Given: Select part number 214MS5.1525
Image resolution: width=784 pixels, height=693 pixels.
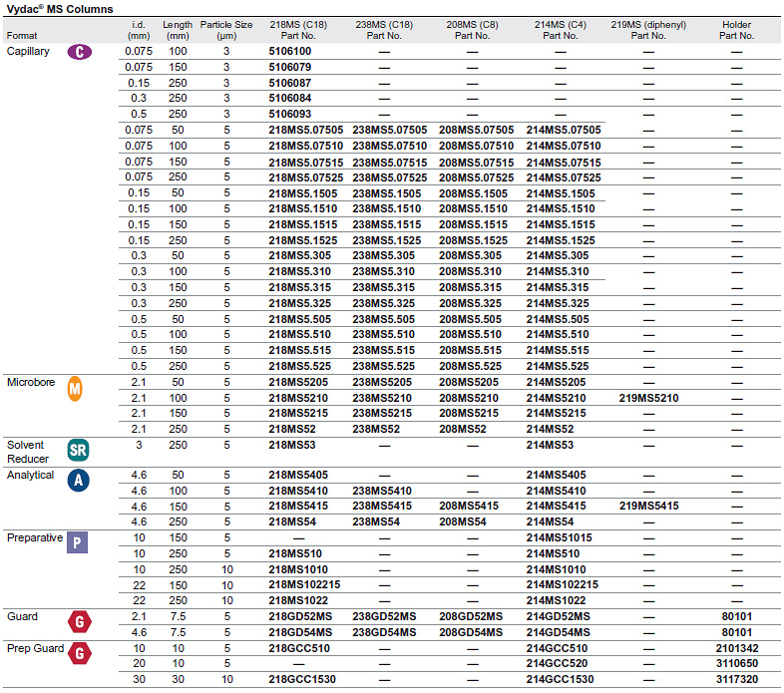Looking at the screenshot, I should pyautogui.click(x=561, y=240).
